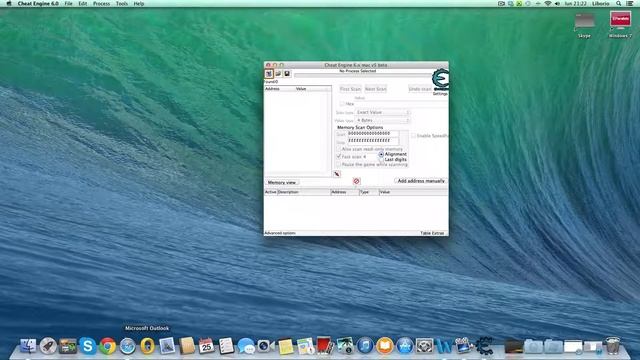Click the Start address field with zeros
The height and width of the screenshot is (360, 640).
pyautogui.click(x=373, y=133)
